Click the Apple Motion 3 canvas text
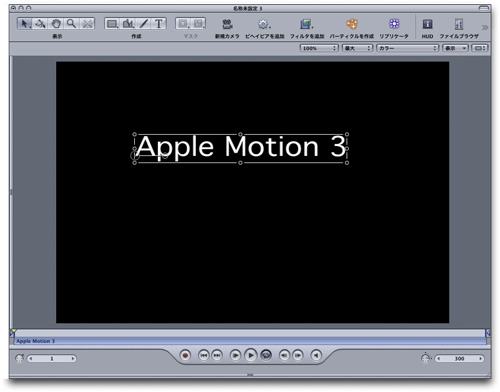 pos(241,147)
